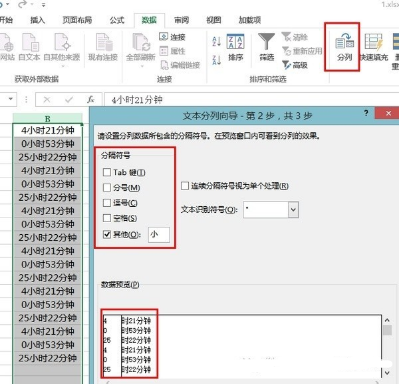Viewport: 409px width, 386px height.
Task: Click the Filter (筛选) funnel icon
Action: pos(266,42)
